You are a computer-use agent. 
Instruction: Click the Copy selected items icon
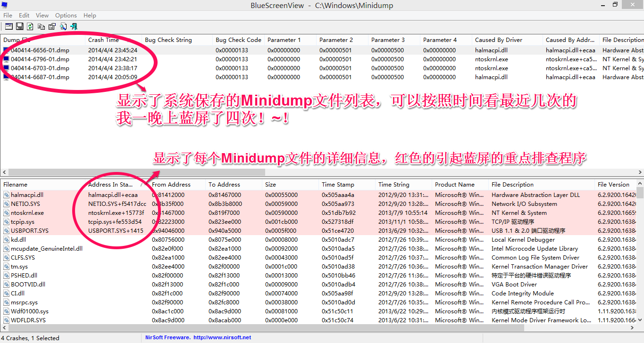click(x=41, y=26)
